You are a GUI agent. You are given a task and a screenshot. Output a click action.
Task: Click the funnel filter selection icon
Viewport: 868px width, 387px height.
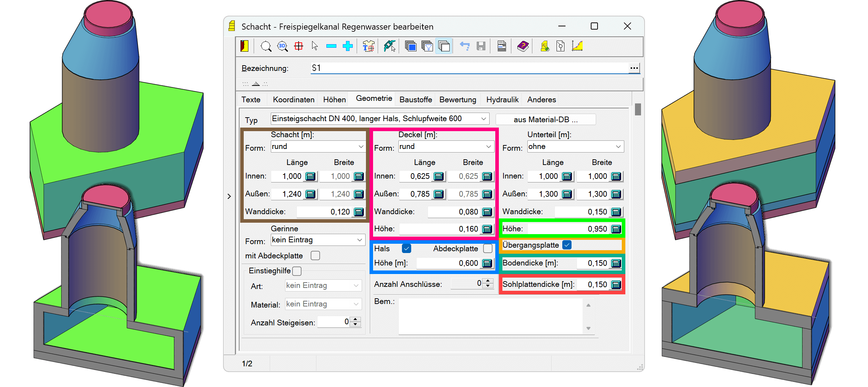[427, 46]
